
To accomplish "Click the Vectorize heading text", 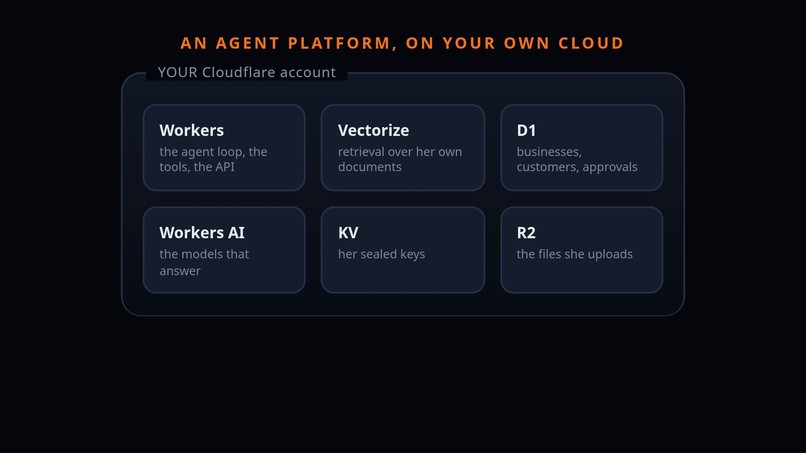I will click(374, 130).
